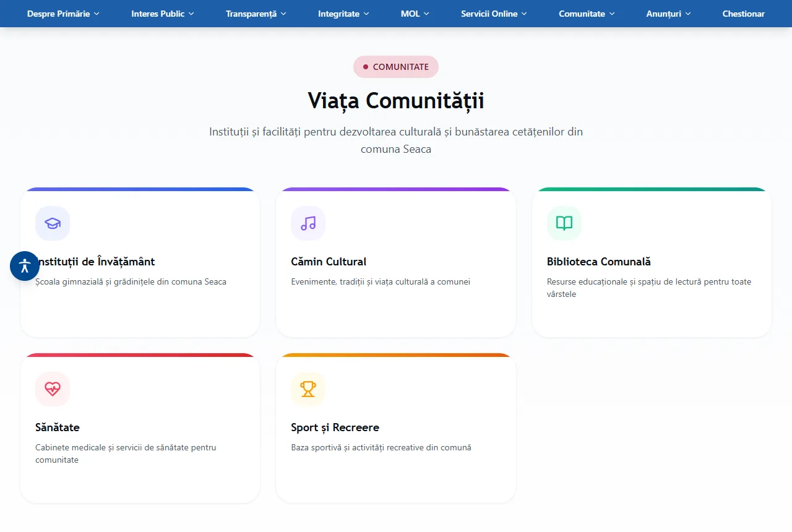Go to the Chestionar page
This screenshot has width=792, height=532.
(x=744, y=14)
